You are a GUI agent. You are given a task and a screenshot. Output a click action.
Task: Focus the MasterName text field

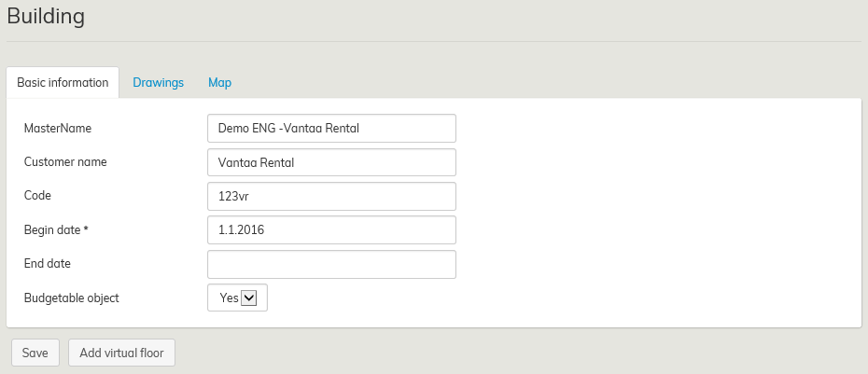[x=331, y=128]
